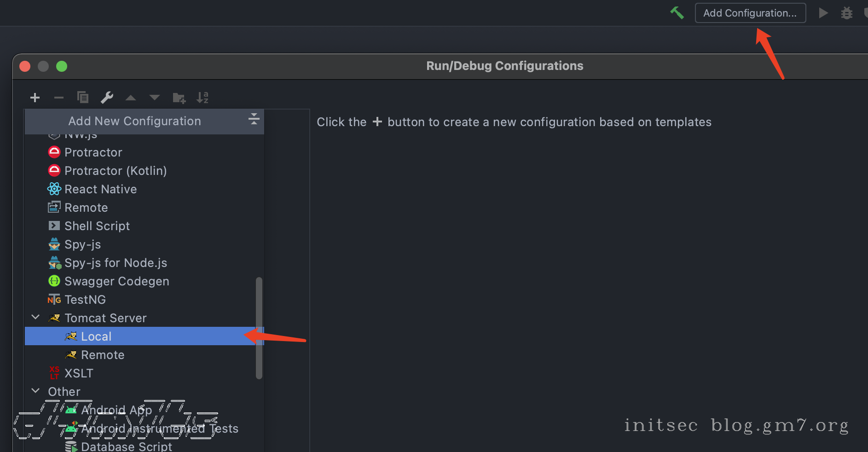
Task: Choose the Swagger Codegen configuration type
Action: click(117, 281)
